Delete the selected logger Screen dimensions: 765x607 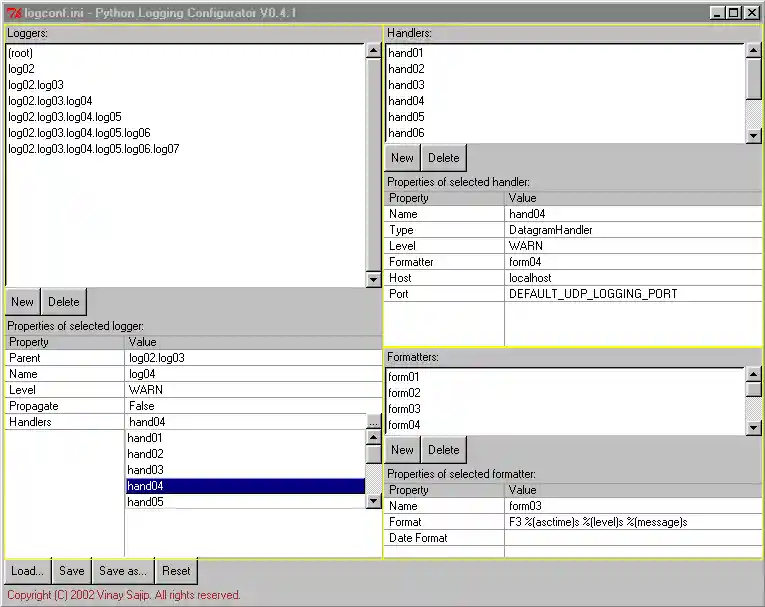tap(63, 302)
